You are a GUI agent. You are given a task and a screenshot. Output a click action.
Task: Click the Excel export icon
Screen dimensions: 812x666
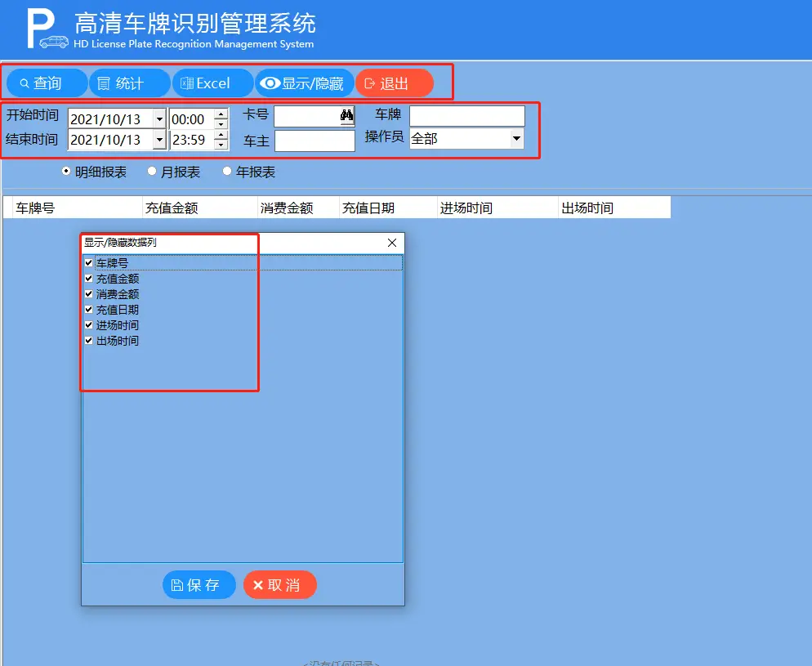coord(185,83)
